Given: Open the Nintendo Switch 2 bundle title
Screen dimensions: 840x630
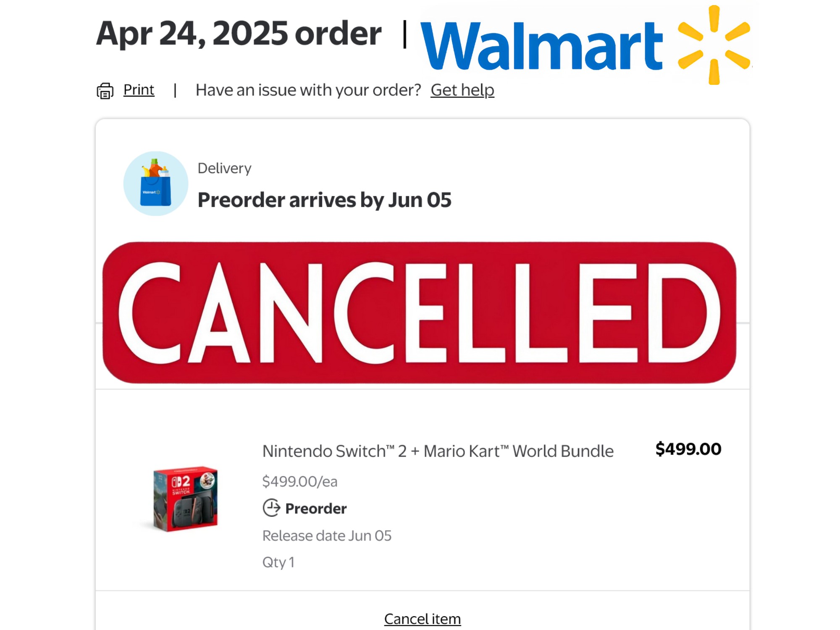Looking at the screenshot, I should [x=438, y=451].
